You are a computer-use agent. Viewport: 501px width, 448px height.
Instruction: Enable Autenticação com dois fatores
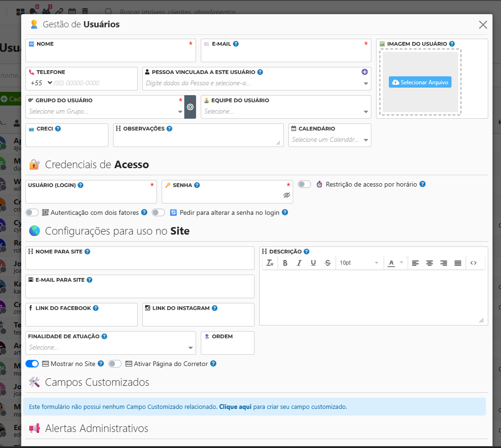tap(32, 212)
